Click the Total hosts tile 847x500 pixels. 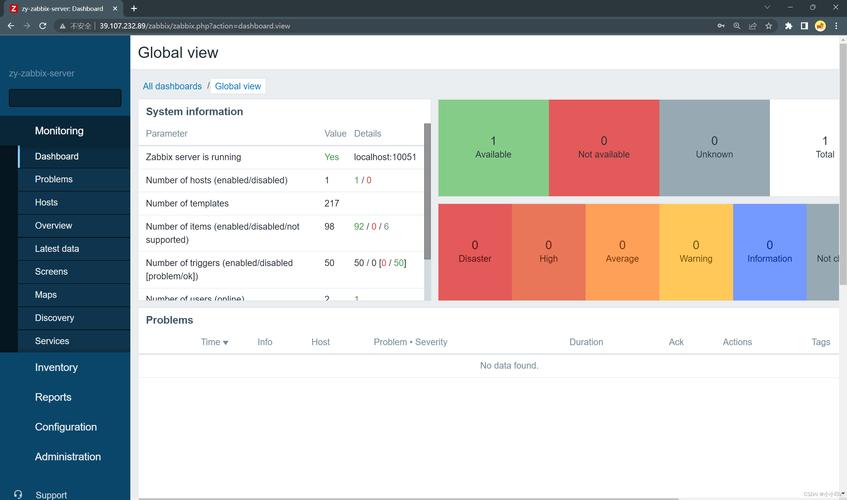(805, 148)
